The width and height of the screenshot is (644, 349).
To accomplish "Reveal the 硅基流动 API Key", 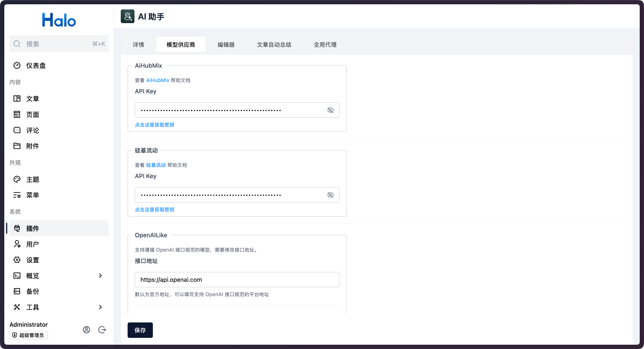I will tap(331, 195).
